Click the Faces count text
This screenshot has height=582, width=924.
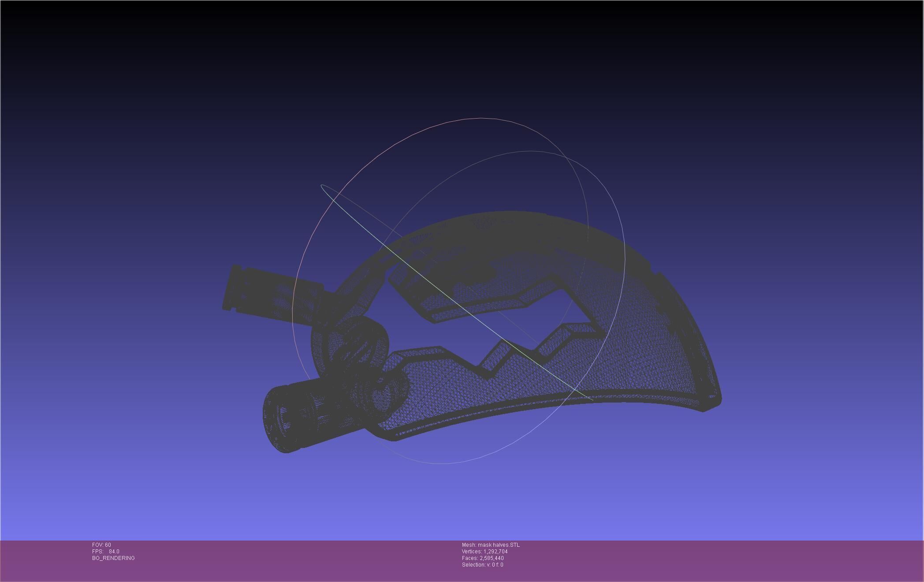[483, 558]
